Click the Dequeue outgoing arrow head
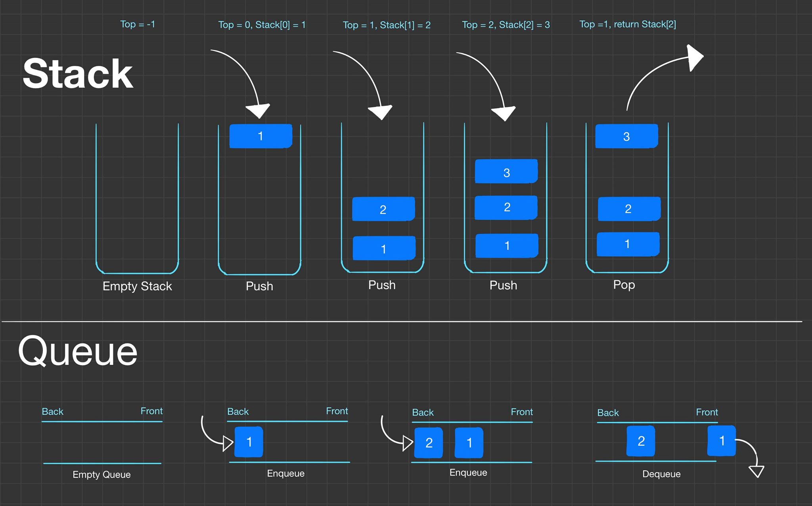Image resolution: width=812 pixels, height=506 pixels. pyautogui.click(x=756, y=471)
